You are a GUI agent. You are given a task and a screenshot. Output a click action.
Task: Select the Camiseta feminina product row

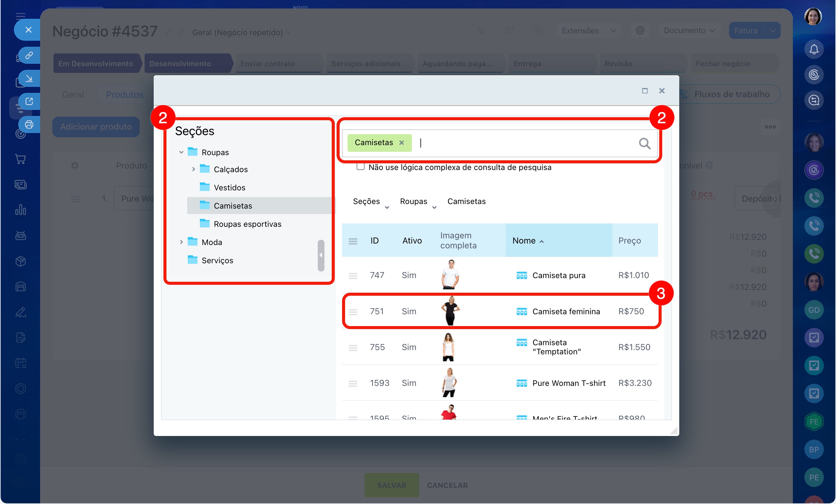pos(566,311)
